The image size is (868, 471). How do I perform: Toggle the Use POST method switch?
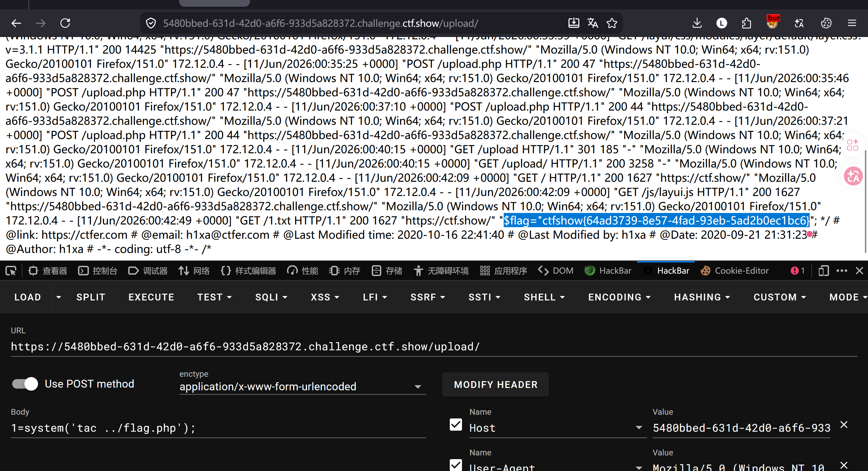click(25, 384)
